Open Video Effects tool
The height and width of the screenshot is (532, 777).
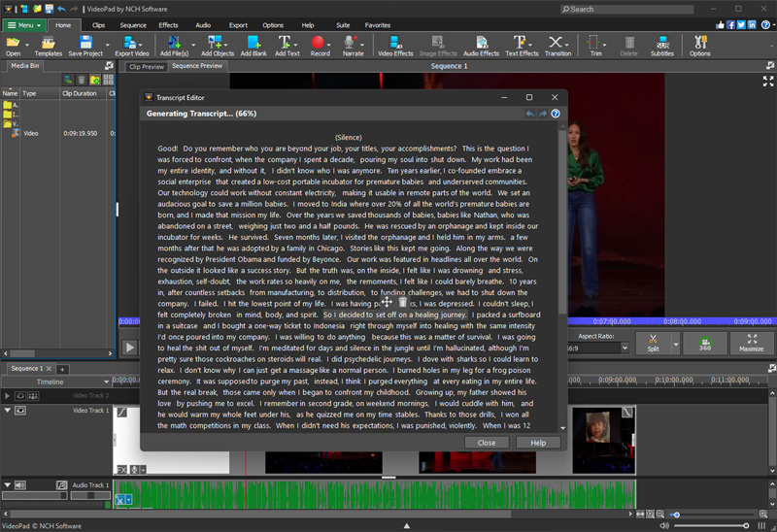tap(395, 46)
